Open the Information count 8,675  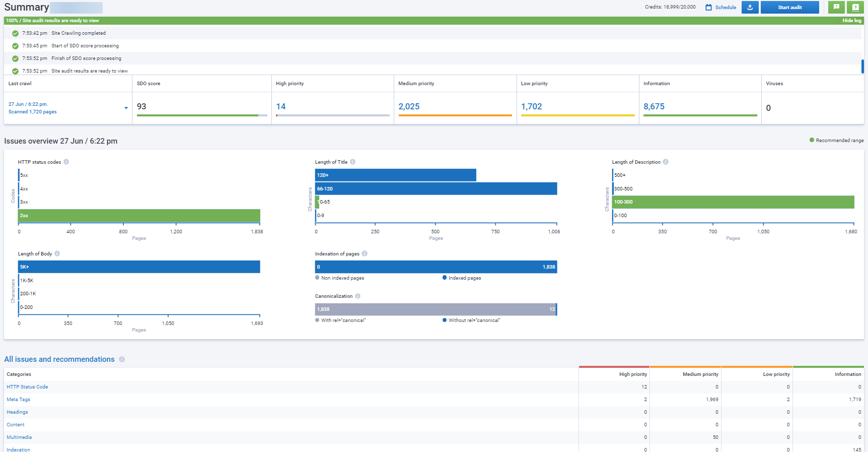coord(654,106)
